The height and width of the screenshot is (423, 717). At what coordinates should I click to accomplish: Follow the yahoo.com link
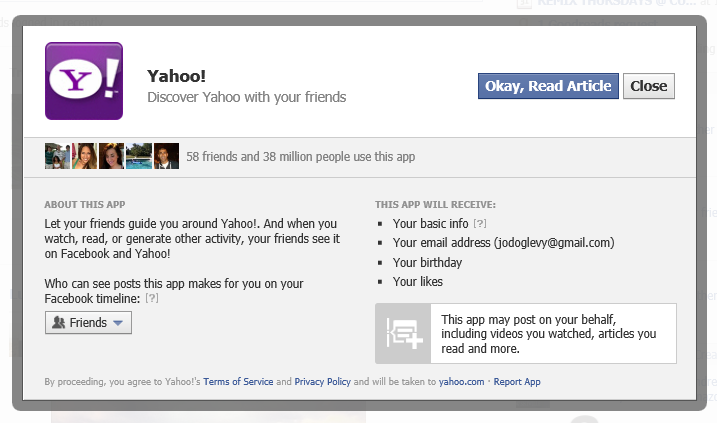point(461,381)
